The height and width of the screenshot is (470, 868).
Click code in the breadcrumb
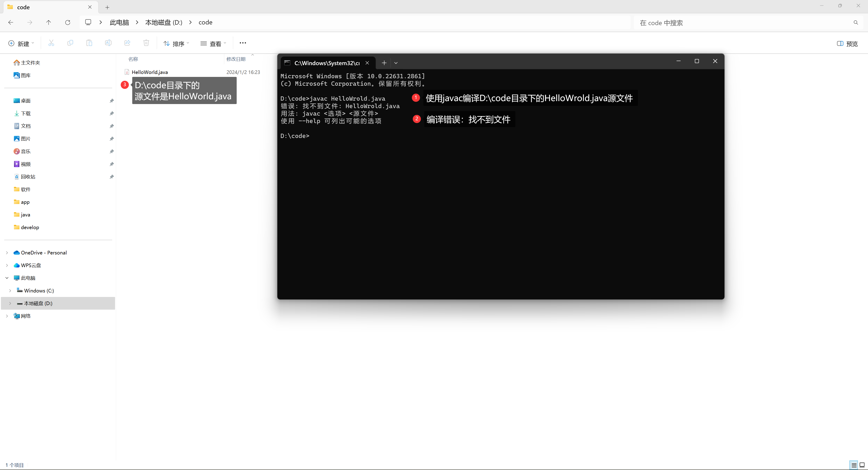[x=205, y=22]
